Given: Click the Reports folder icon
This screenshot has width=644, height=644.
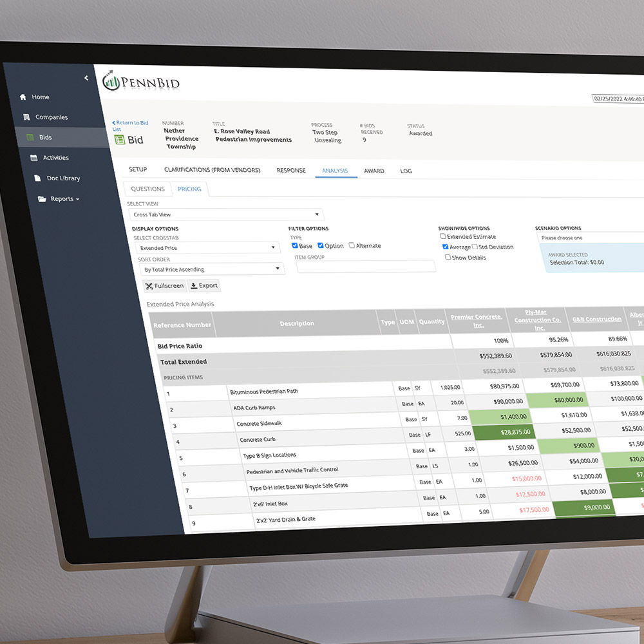Looking at the screenshot, I should tap(42, 199).
